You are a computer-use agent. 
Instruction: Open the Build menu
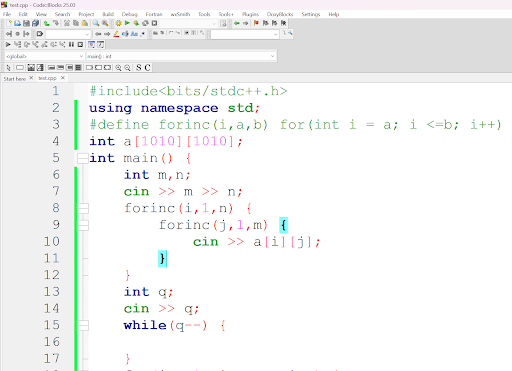pos(108,14)
